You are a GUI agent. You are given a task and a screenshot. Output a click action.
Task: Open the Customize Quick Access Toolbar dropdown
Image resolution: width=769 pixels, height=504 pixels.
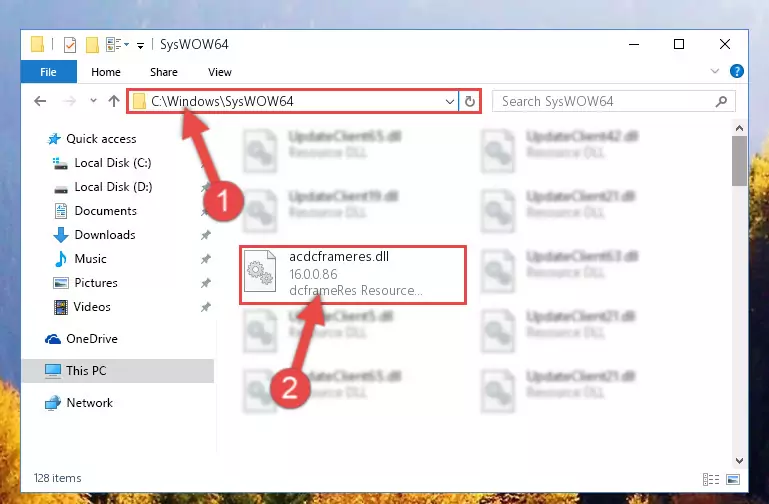point(140,46)
